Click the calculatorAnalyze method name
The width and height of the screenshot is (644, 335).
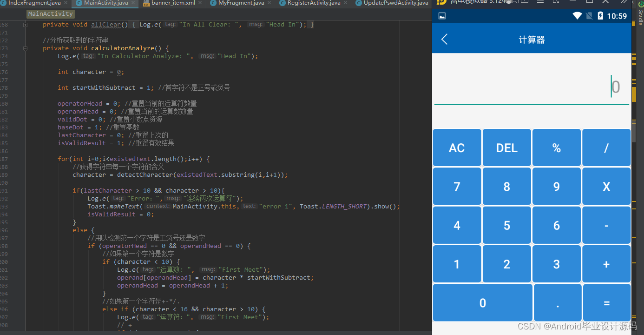tap(123, 48)
